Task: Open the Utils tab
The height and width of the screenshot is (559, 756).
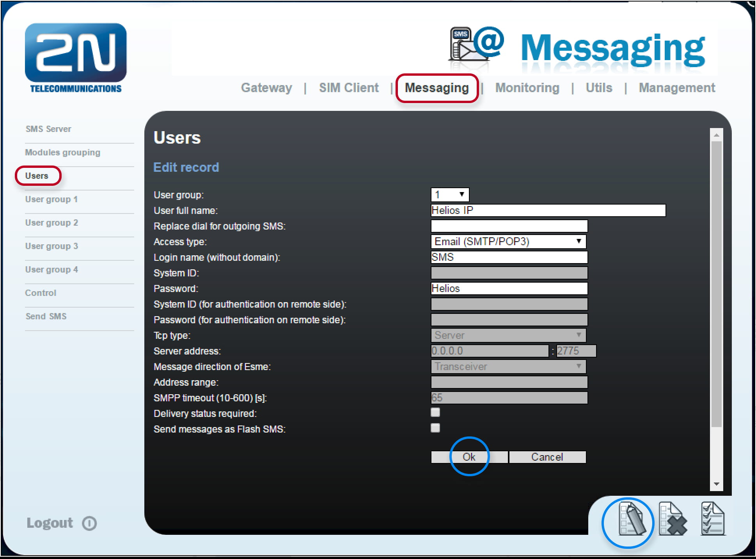Action: (x=599, y=88)
